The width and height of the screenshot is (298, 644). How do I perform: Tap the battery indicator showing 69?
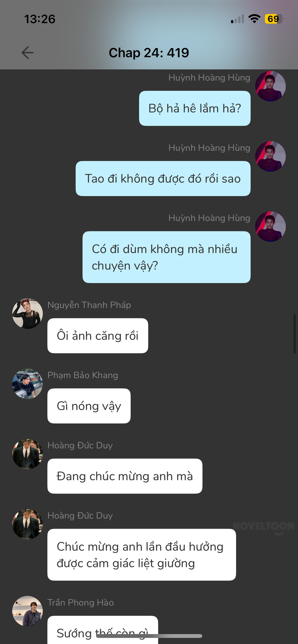tap(274, 19)
